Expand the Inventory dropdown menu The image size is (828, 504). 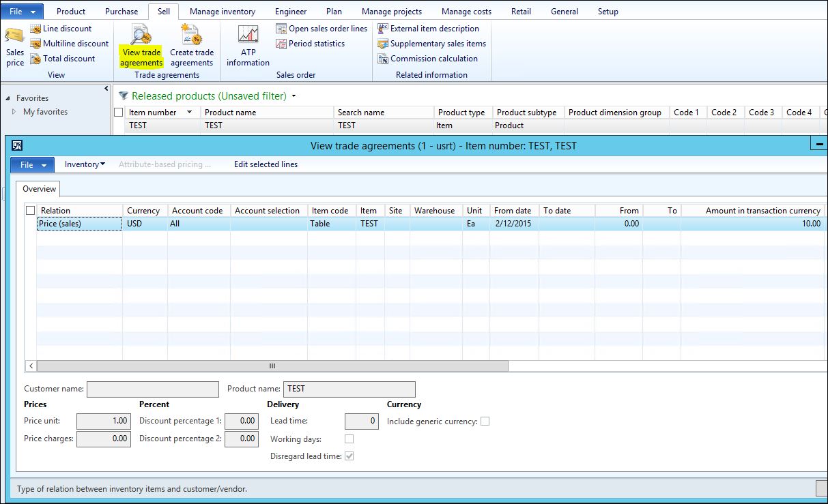(85, 164)
